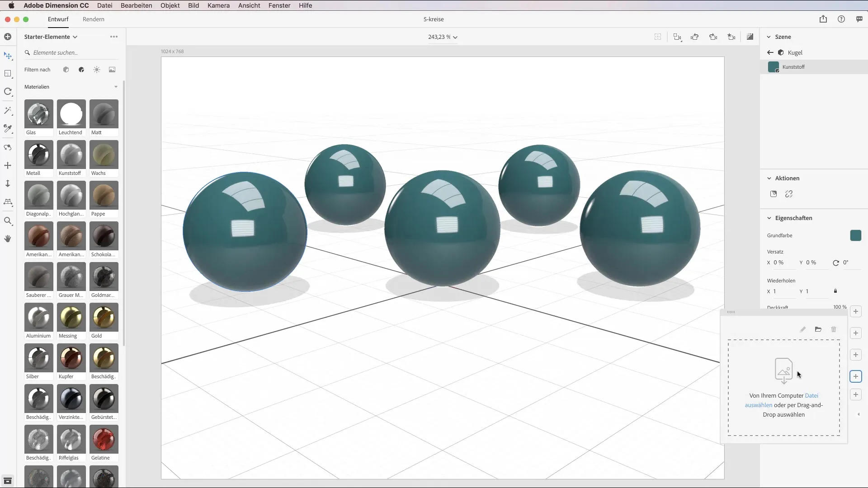Open the Bearbeiten menu
The width and height of the screenshot is (868, 488).
pyautogui.click(x=137, y=5)
